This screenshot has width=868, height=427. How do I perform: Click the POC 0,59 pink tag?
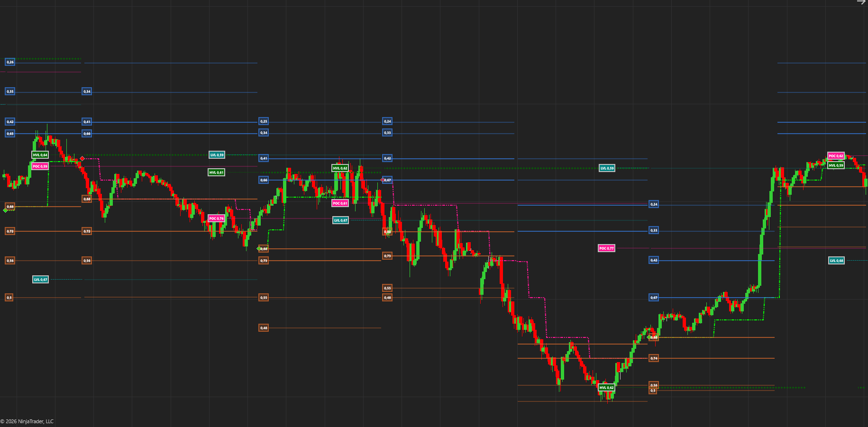(x=40, y=166)
